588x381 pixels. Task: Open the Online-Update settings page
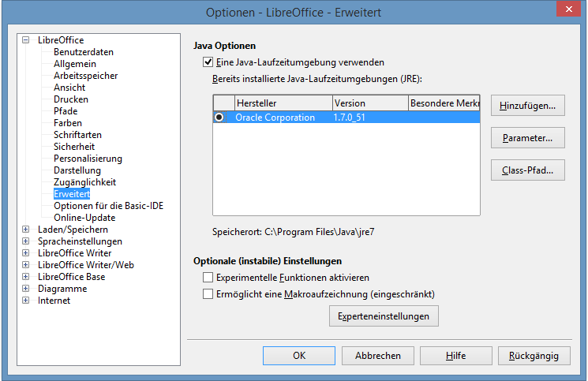[x=84, y=218]
